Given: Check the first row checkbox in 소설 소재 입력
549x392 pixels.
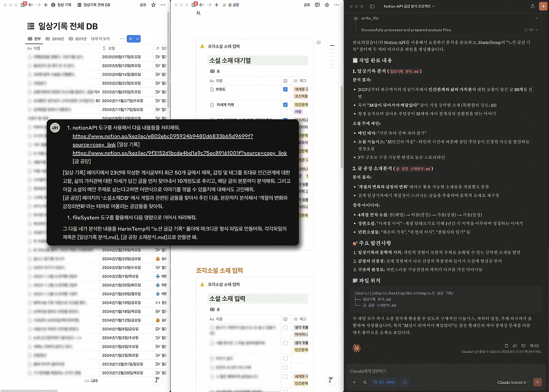Looking at the screenshot, I should coord(286,328).
